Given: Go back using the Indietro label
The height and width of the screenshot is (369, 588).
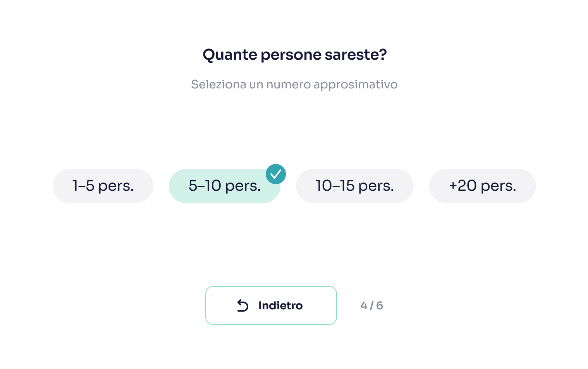Looking at the screenshot, I should (280, 305).
